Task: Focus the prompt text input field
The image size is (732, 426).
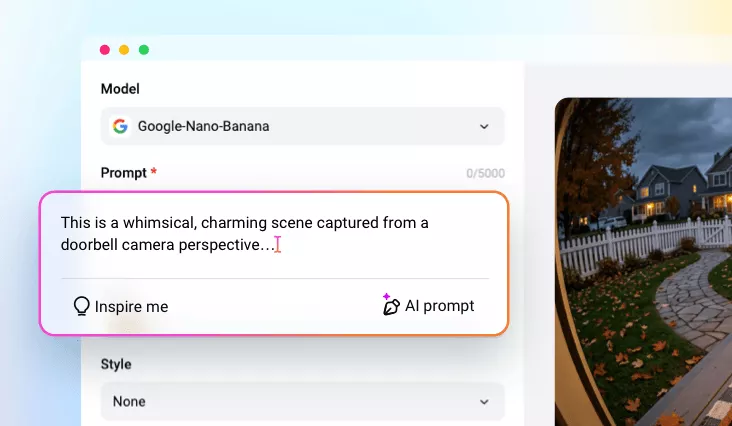Action: 274,234
